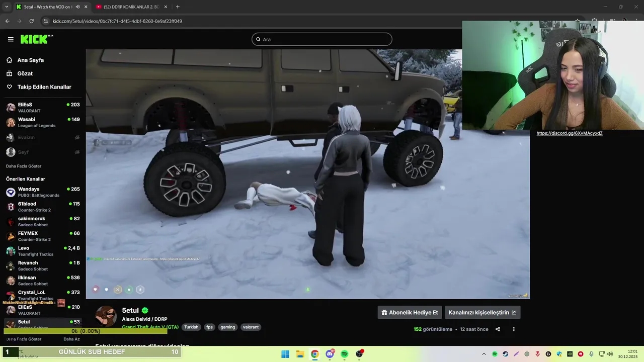Open Crystal_LoL channel

(x=43, y=295)
